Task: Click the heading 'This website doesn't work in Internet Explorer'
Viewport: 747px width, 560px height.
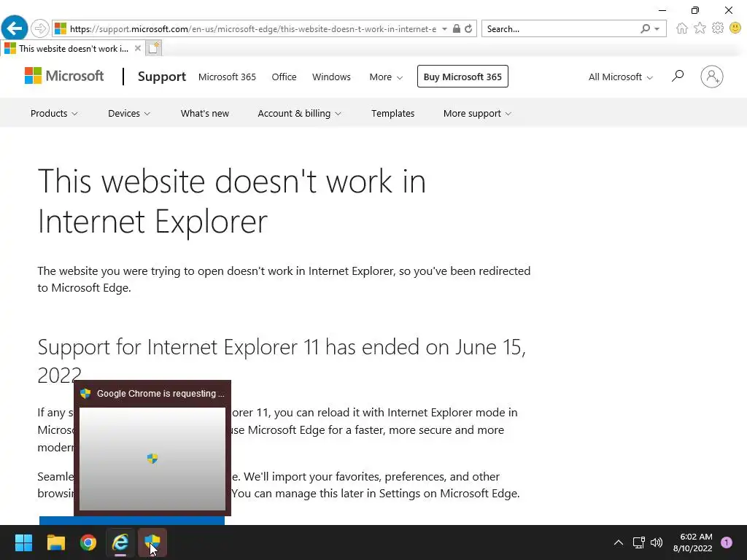Action: (x=231, y=201)
